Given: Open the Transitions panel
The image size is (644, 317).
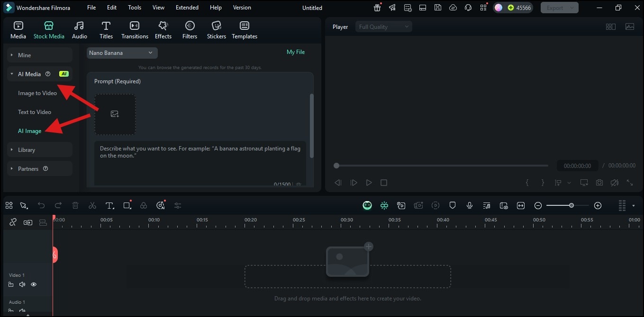Looking at the screenshot, I should pyautogui.click(x=135, y=29).
